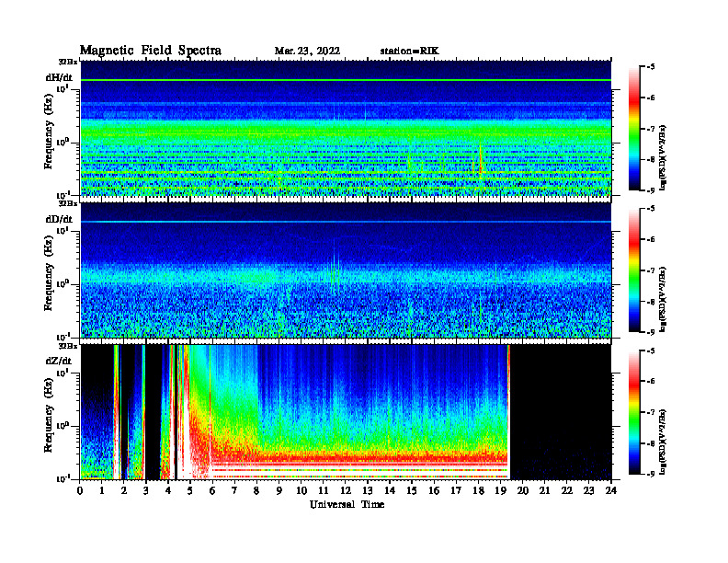The height and width of the screenshot is (563, 728).
Task: Select the dH/dt panel label
Action: 59,77
